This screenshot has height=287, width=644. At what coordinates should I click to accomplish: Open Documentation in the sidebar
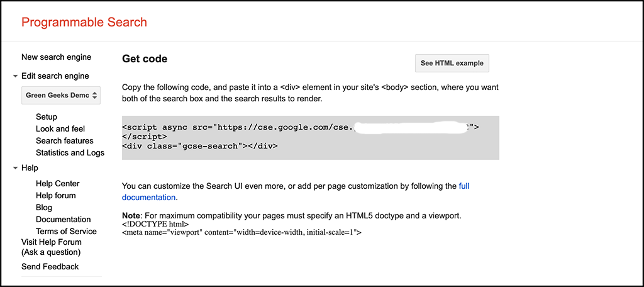coord(64,219)
